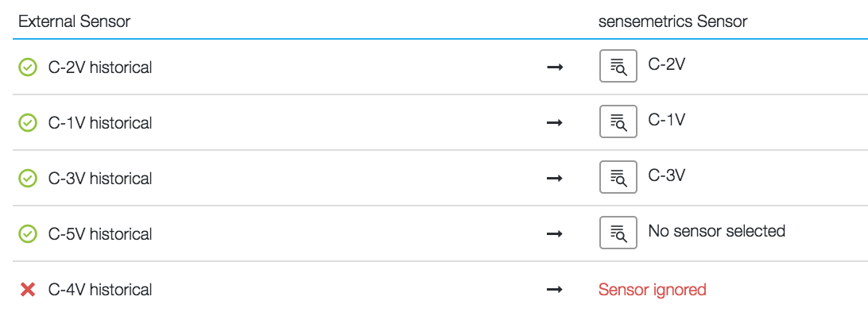868x335 pixels.
Task: Click the 'sensemetrics Sensor' column header
Action: (672, 21)
